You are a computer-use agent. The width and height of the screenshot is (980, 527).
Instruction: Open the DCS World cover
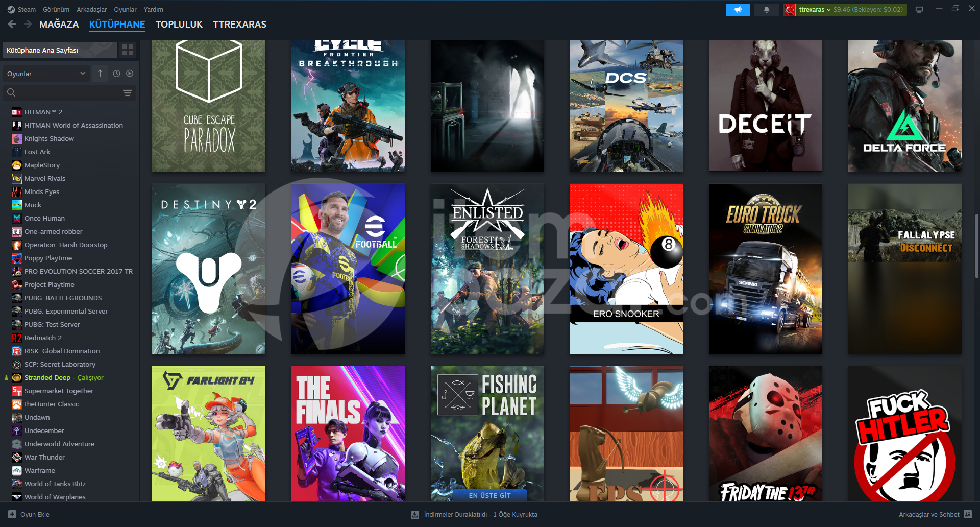pyautogui.click(x=626, y=106)
